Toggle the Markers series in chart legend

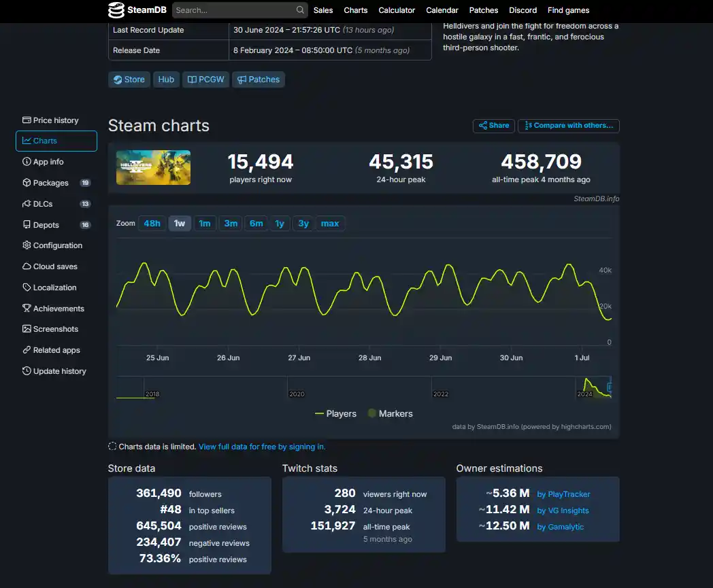(390, 413)
